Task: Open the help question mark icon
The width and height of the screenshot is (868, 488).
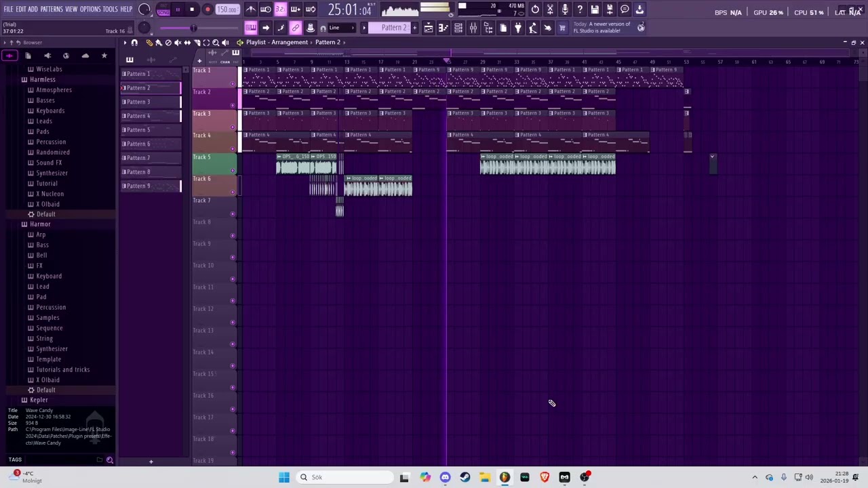Action: [x=580, y=9]
